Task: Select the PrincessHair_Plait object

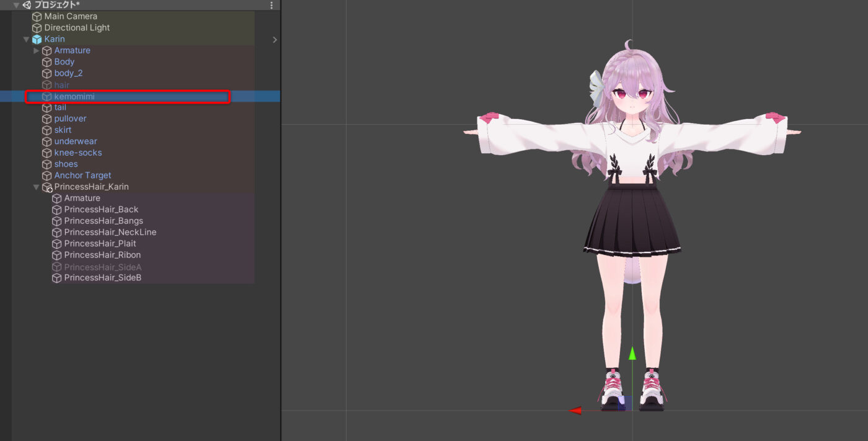Action: (x=100, y=244)
